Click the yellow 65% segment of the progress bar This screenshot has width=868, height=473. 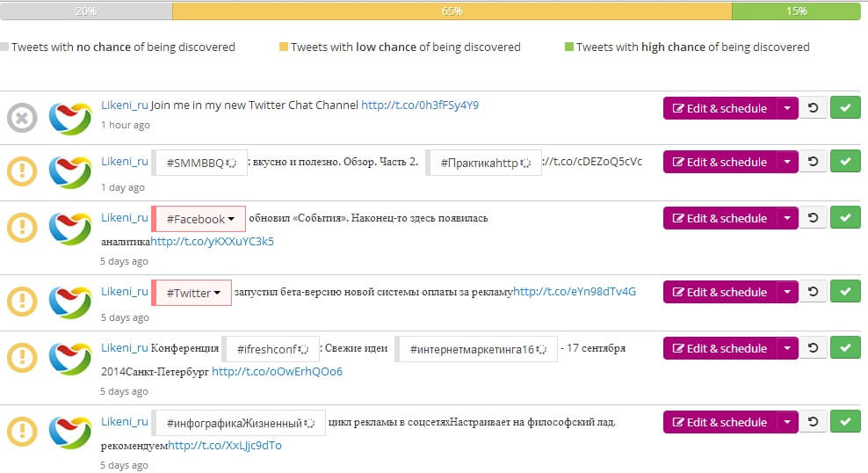click(x=452, y=11)
